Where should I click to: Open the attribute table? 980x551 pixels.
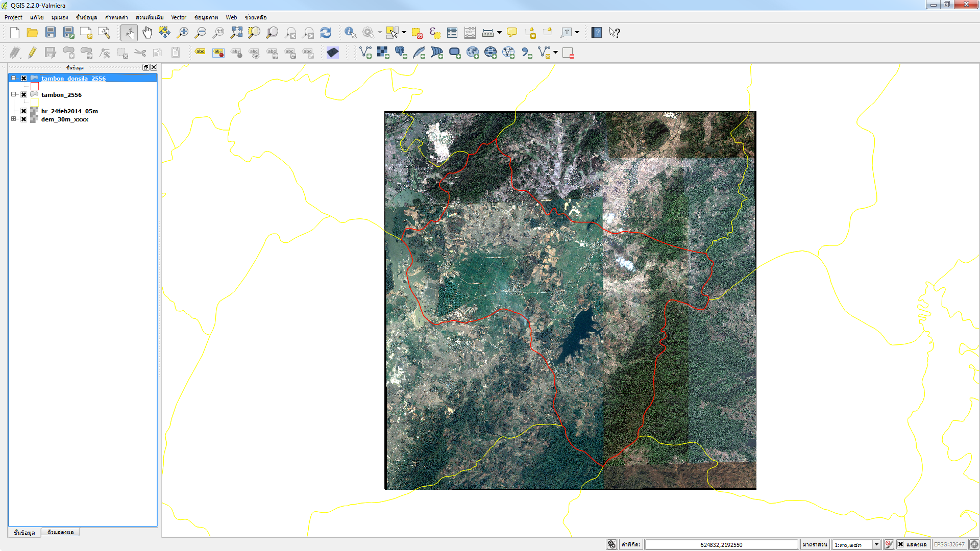pos(452,33)
